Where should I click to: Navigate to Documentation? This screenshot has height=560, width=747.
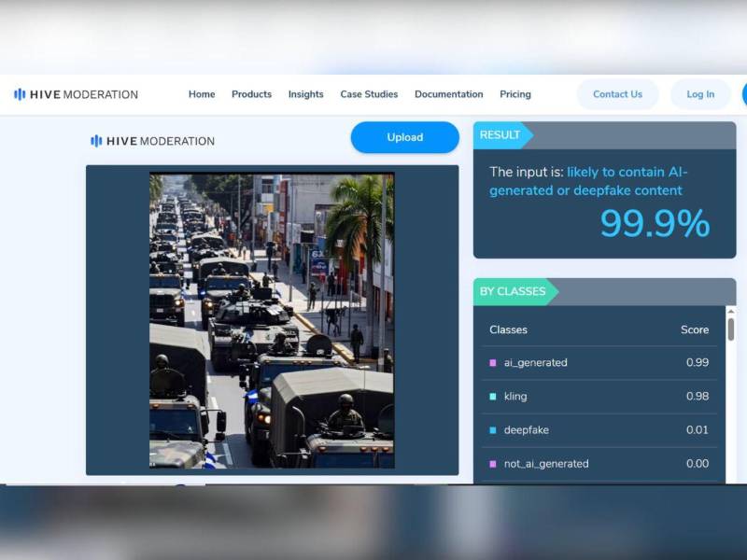coord(448,94)
